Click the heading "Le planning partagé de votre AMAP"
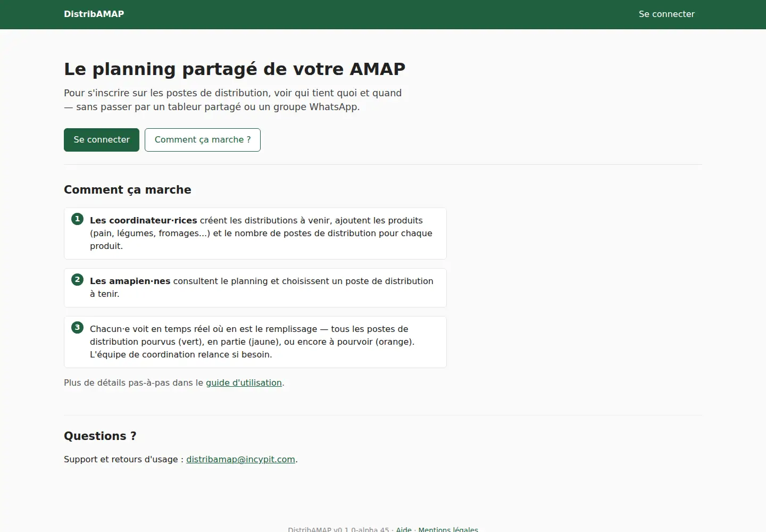Screen dimensions: 766x532 tap(235, 69)
